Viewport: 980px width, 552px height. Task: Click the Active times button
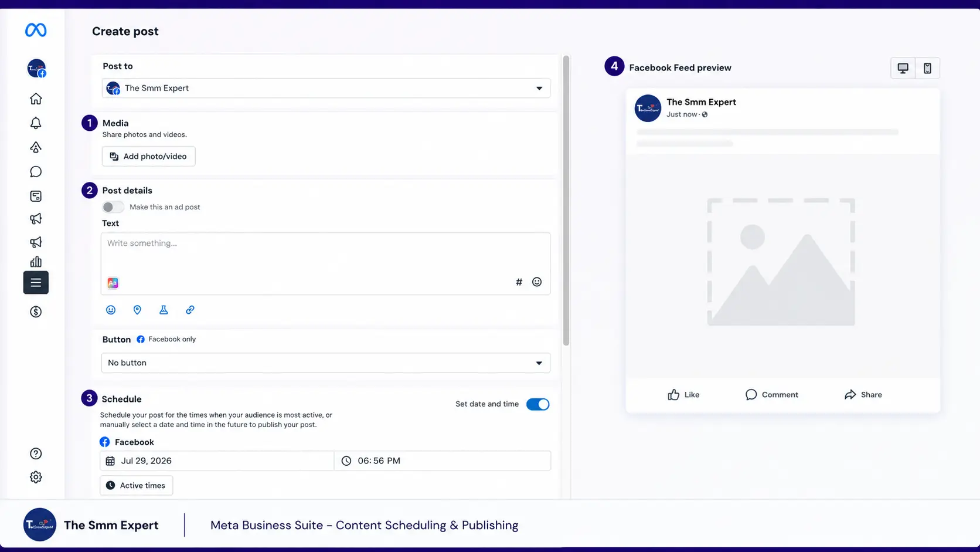click(x=136, y=486)
